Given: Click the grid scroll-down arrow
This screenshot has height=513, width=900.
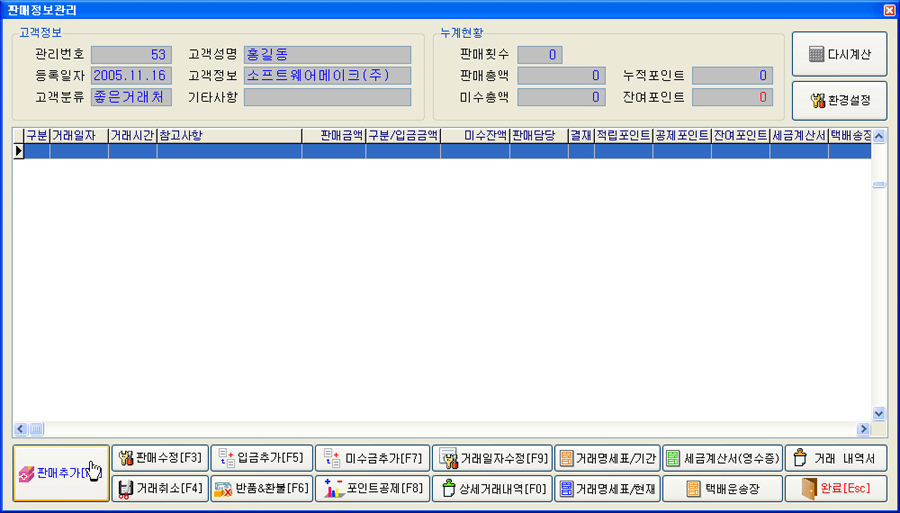Looking at the screenshot, I should click(x=879, y=413).
